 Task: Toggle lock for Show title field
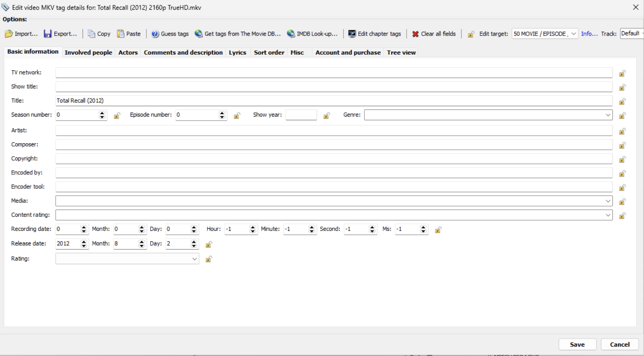[622, 87]
